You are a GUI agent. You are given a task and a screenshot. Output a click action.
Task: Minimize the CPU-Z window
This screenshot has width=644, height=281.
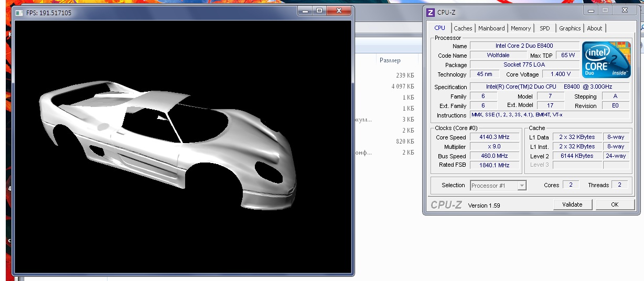click(592, 10)
